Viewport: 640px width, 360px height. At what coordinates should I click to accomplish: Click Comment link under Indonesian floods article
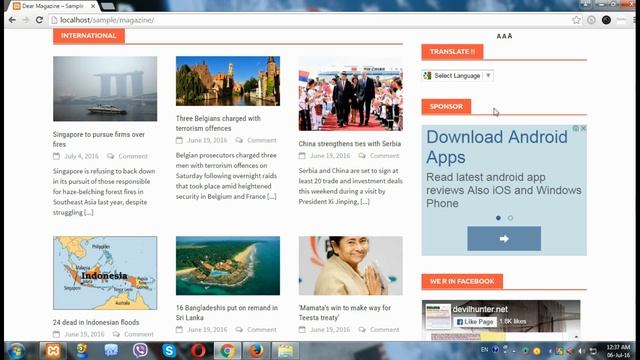(x=139, y=334)
